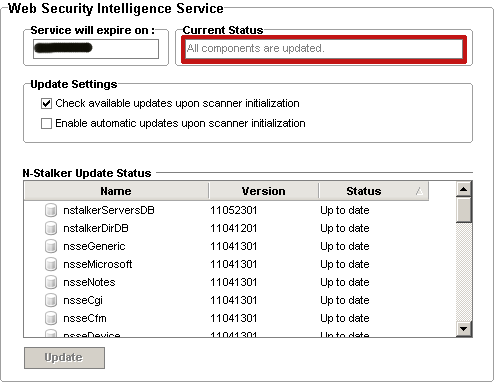The width and height of the screenshot is (494, 382).
Task: Click the nsseCgi database icon
Action: (51, 300)
